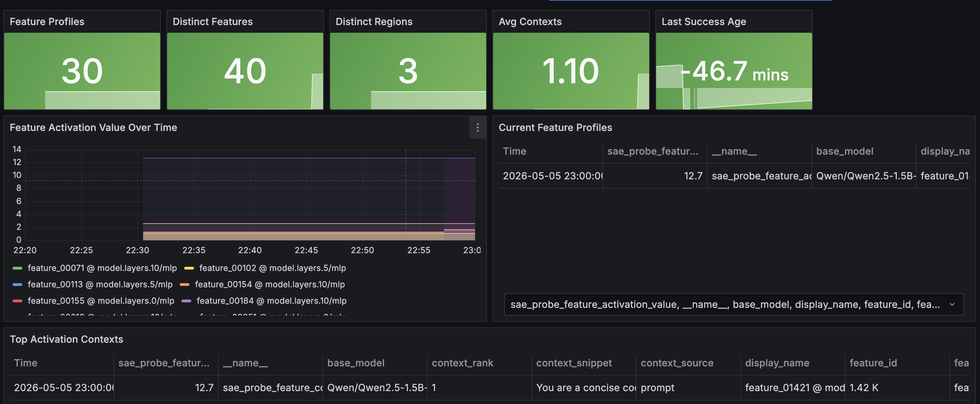Open the Feature Activation panel kebab menu

coord(477,127)
